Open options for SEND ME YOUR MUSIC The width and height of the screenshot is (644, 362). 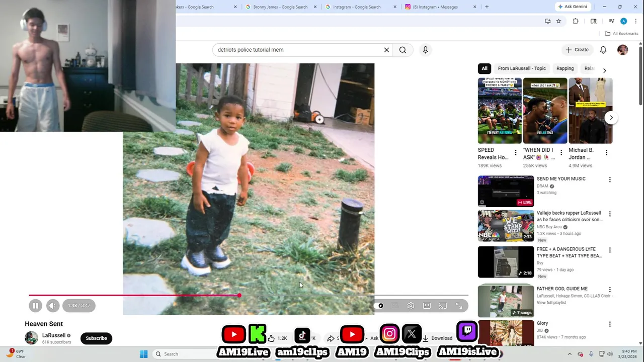(610, 179)
